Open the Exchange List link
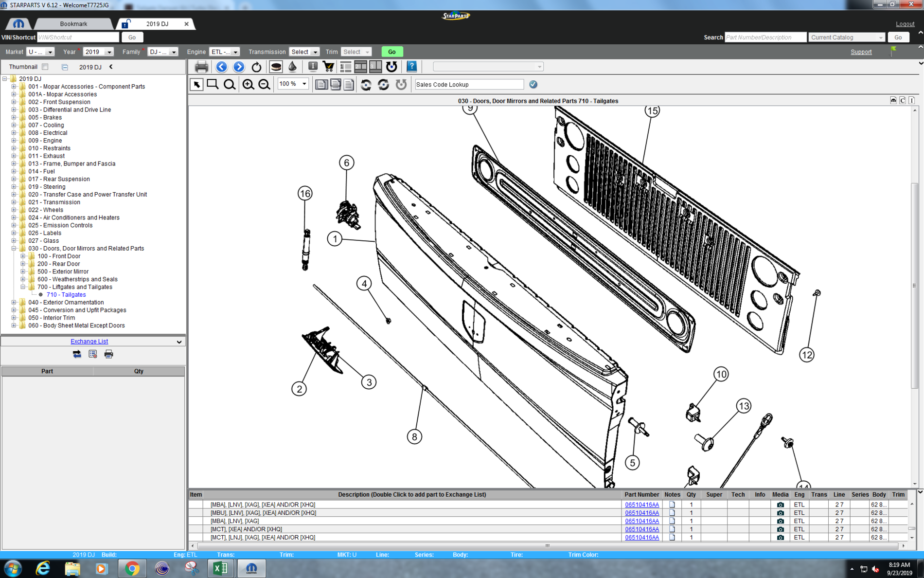 click(x=89, y=342)
